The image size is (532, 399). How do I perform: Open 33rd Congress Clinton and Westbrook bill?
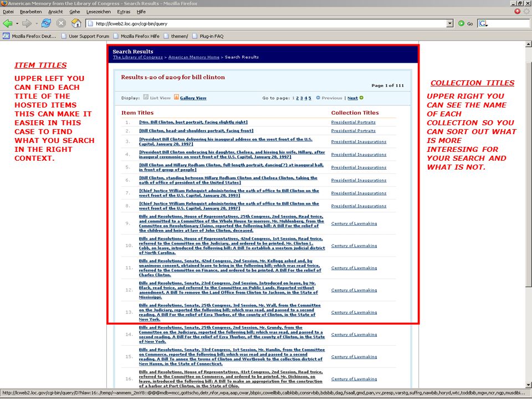tap(232, 356)
